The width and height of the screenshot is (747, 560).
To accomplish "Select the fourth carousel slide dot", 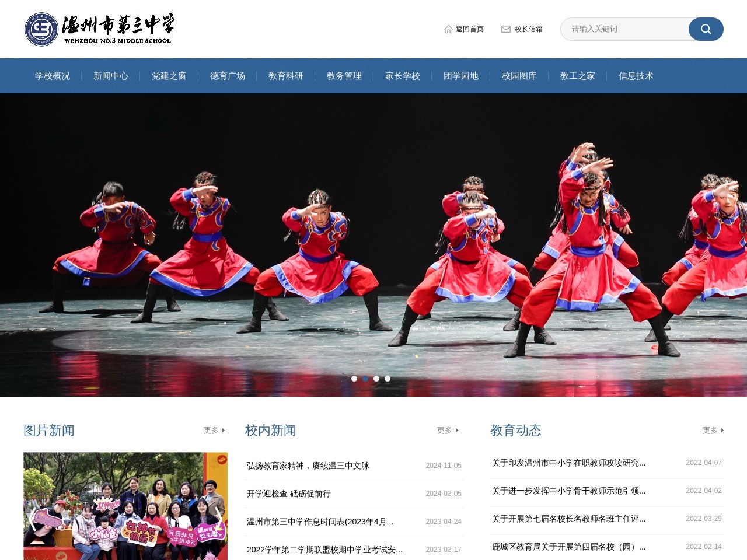I will (x=388, y=379).
